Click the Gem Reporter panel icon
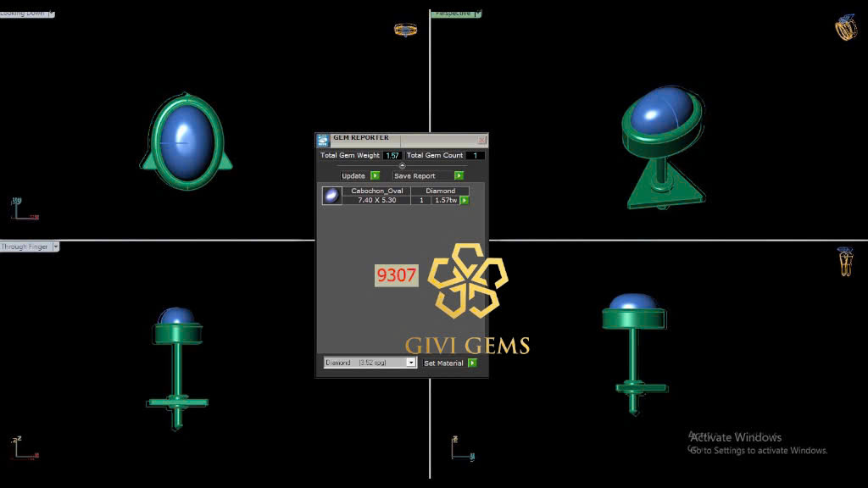 point(323,140)
